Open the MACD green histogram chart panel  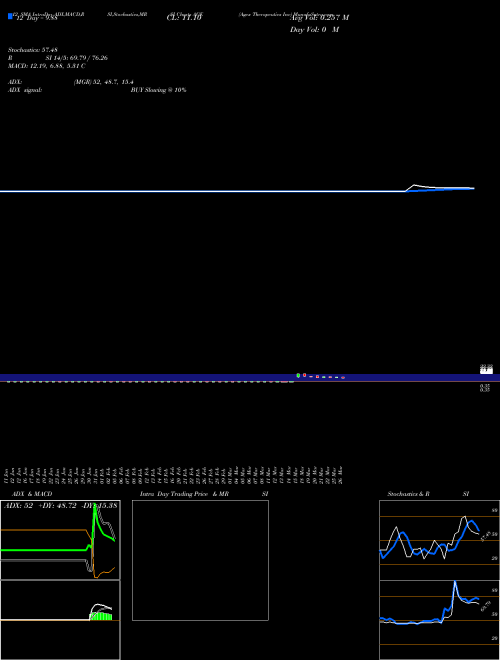[60, 620]
